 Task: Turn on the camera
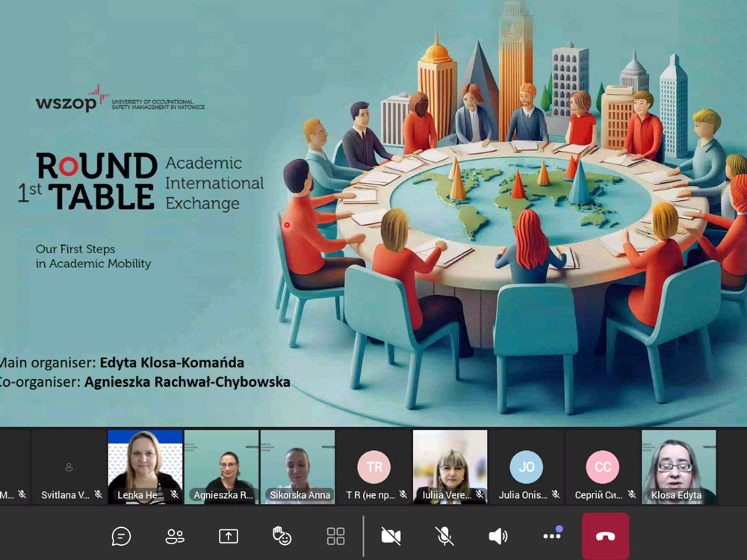[391, 536]
